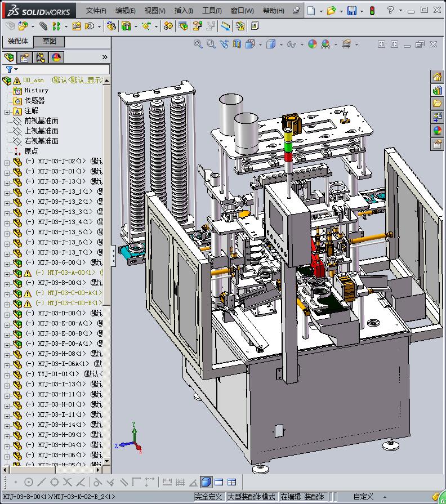Toggle quadrant snap in bottom toolbar

click(x=55, y=482)
